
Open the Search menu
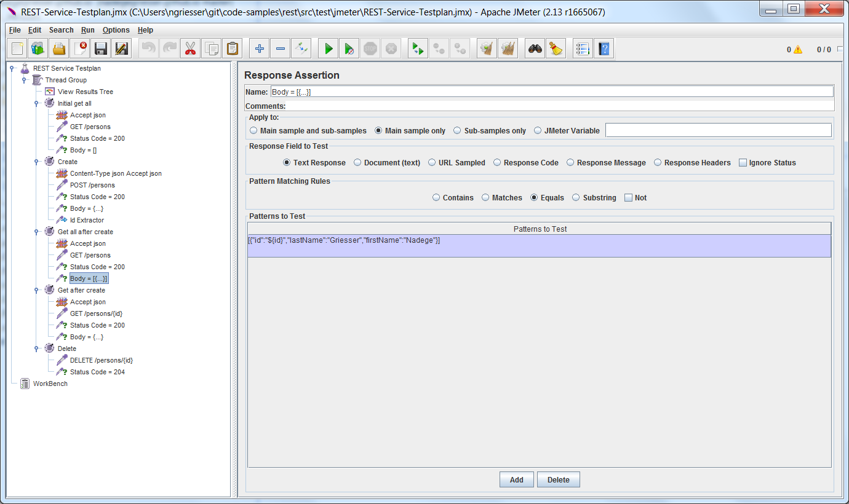(62, 30)
